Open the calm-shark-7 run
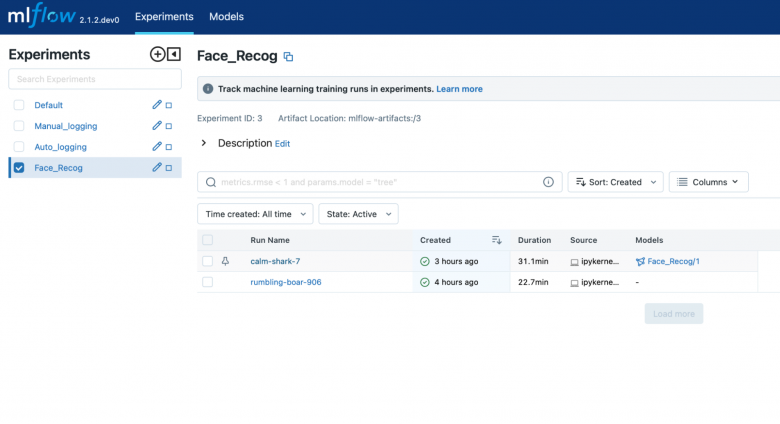The height and width of the screenshot is (424, 780). [x=275, y=261]
